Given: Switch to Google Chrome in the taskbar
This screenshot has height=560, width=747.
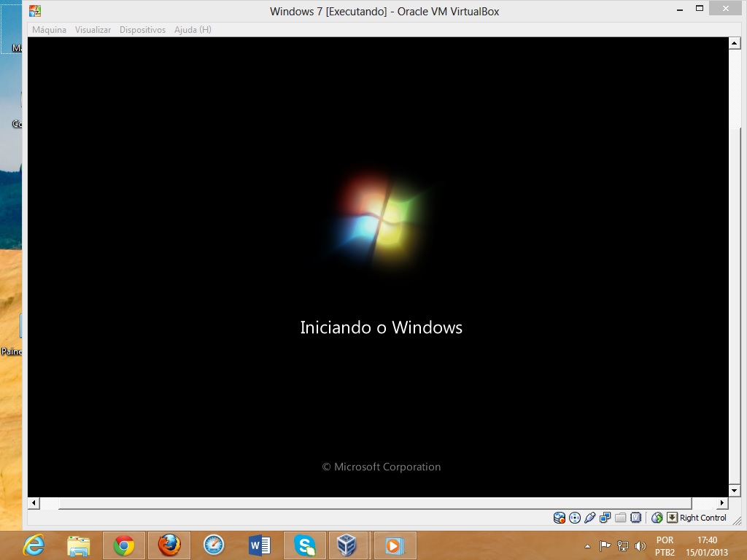Looking at the screenshot, I should point(124,545).
